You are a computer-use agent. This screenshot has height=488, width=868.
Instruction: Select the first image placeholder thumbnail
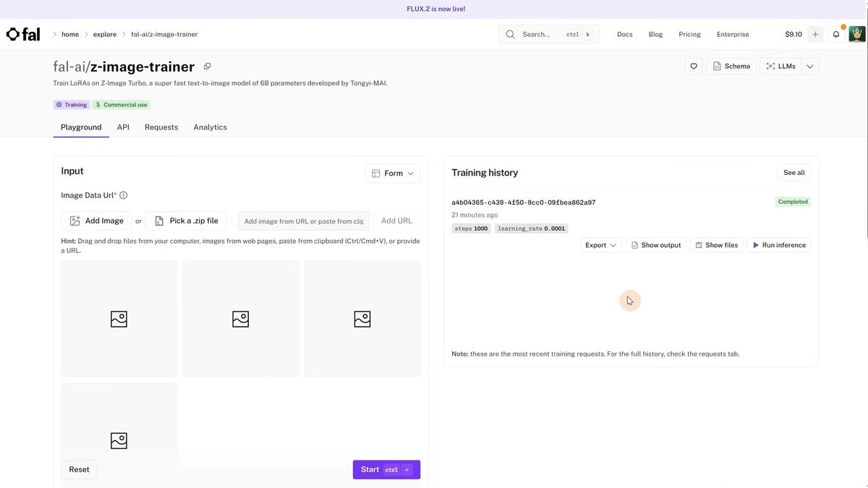(119, 319)
